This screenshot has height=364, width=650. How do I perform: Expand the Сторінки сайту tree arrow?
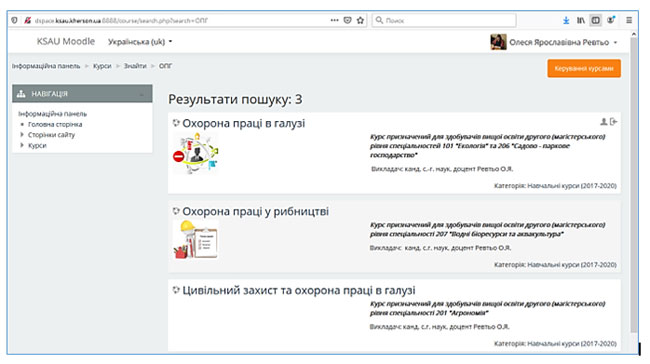click(22, 135)
